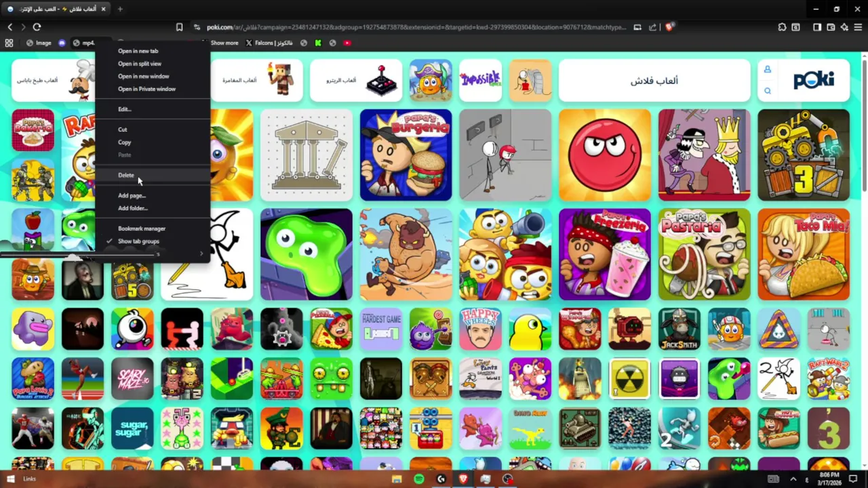Viewport: 868px width, 488px height.
Task: Open the Edit... bookmark option
Action: tap(153, 109)
